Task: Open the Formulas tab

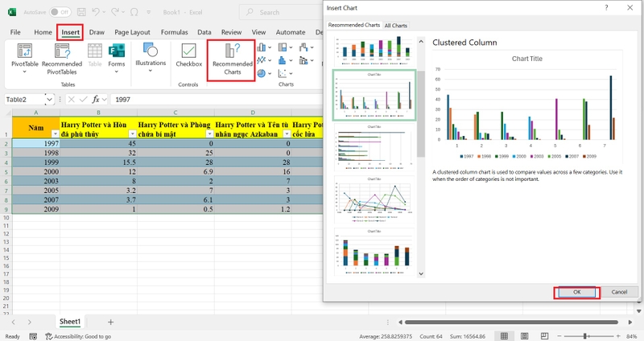Action: point(174,32)
